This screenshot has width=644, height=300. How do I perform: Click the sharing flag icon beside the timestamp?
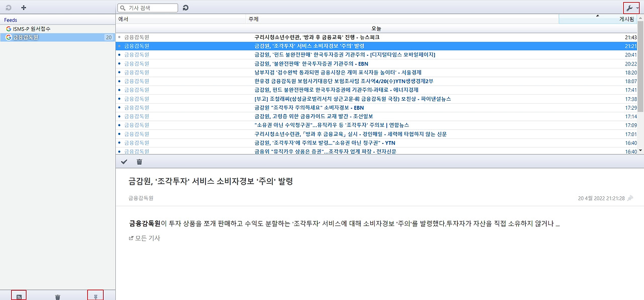pos(630,198)
